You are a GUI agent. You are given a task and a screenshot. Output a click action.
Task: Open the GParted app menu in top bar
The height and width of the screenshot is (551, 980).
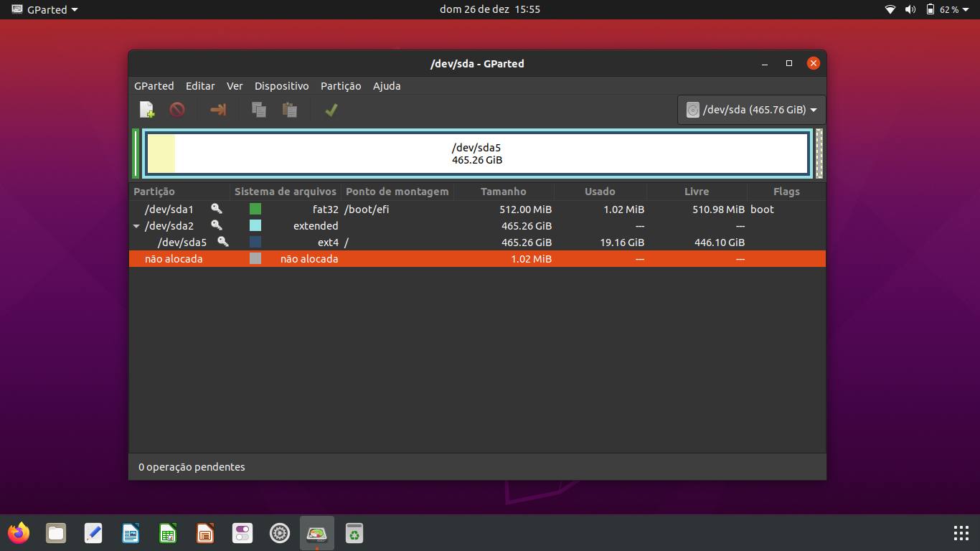pyautogui.click(x=45, y=9)
